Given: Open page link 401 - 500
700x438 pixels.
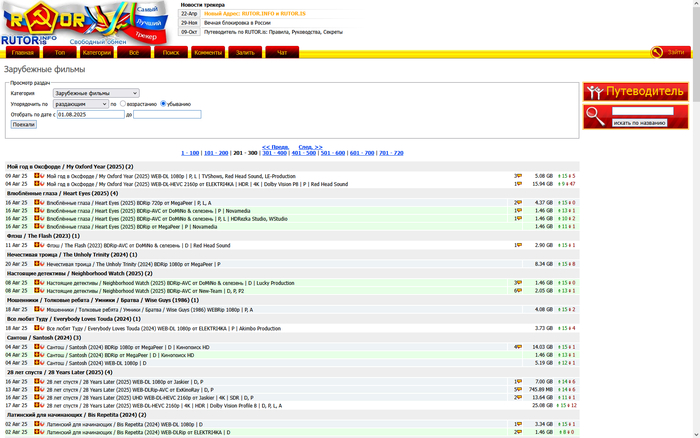Looking at the screenshot, I should (x=304, y=153).
